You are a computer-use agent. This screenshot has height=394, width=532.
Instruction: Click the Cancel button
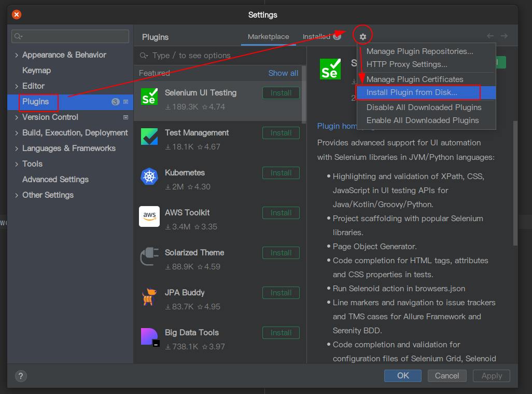pyautogui.click(x=447, y=376)
